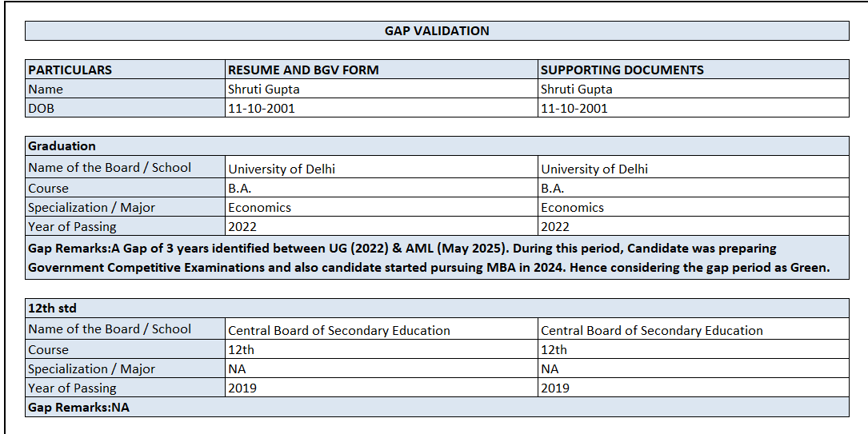Click University of Delhi in Resume column

click(282, 169)
